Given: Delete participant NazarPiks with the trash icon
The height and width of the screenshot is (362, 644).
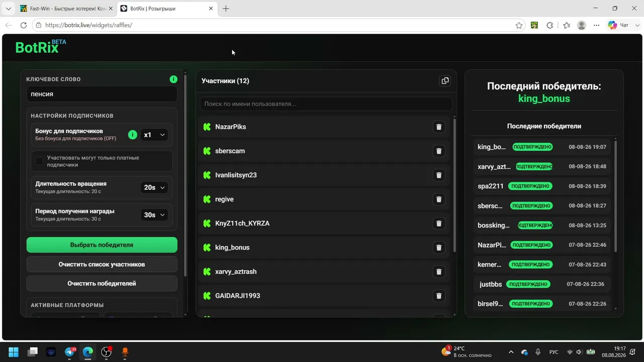Looking at the screenshot, I should point(439,127).
